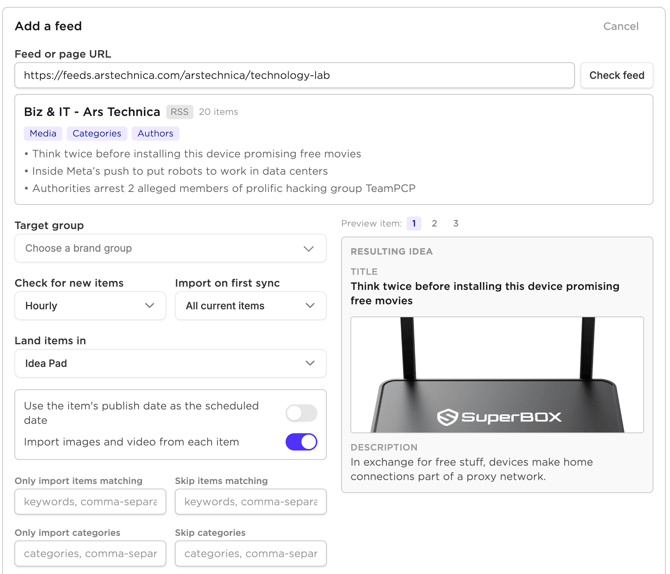Focus the Feed or page URL field
Viewport: 670px width, 574px height.
[x=294, y=75]
